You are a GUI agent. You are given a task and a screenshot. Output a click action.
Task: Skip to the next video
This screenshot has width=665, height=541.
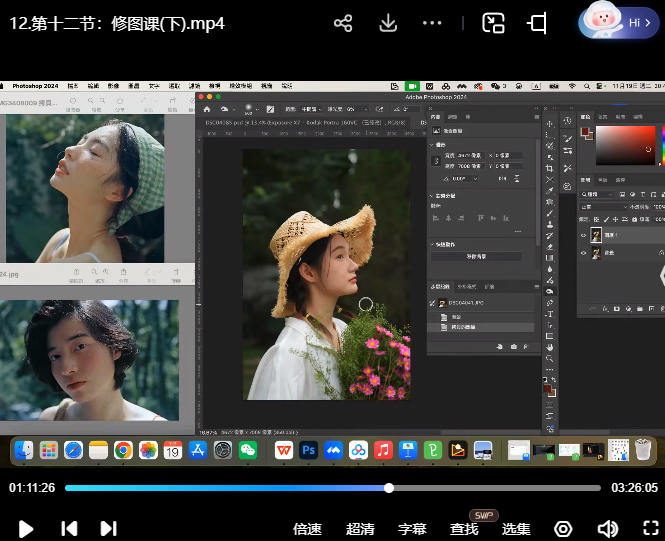coord(109,528)
